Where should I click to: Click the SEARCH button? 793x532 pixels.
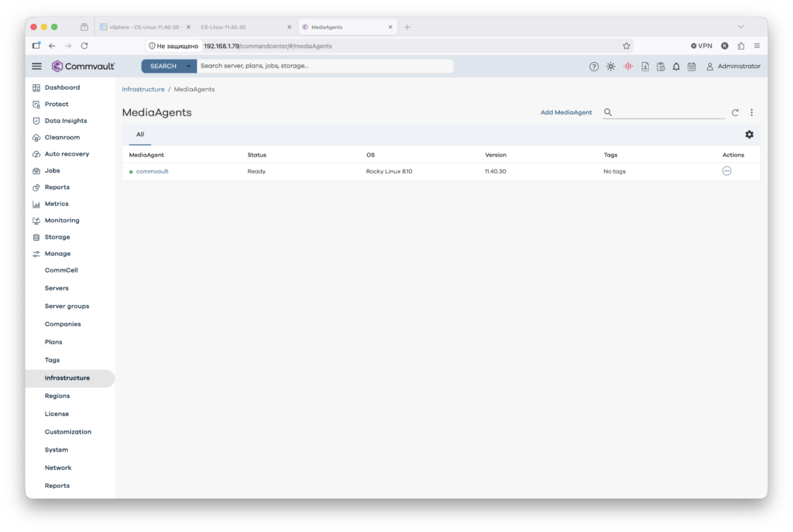pos(163,67)
